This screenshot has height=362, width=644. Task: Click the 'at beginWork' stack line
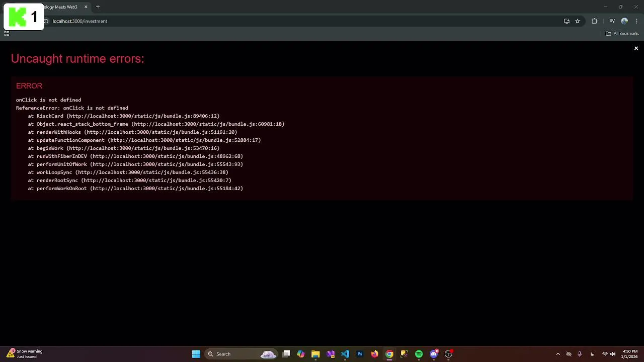[124, 148]
